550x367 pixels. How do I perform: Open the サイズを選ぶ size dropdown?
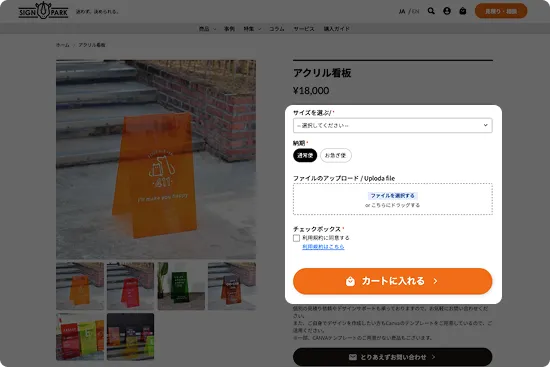(393, 125)
